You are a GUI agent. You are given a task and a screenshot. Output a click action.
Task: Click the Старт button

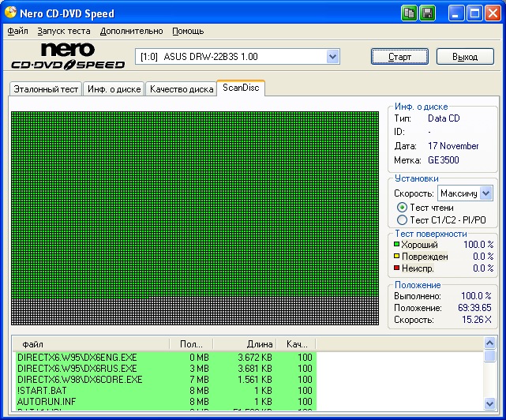click(399, 57)
